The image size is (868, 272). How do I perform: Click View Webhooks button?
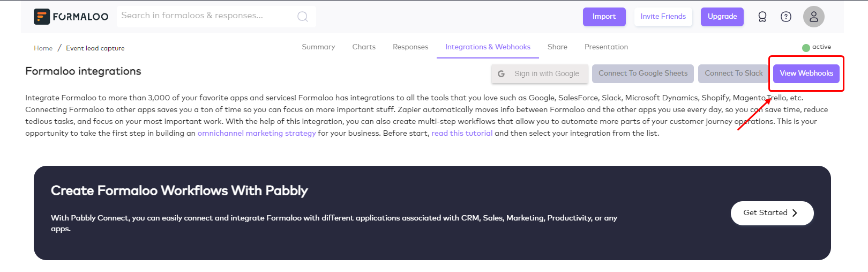coord(806,73)
